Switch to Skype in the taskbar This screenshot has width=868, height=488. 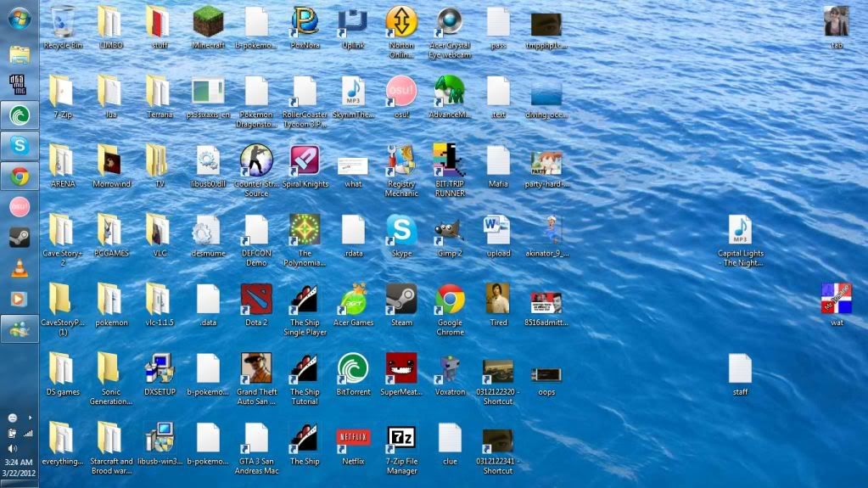[x=19, y=145]
